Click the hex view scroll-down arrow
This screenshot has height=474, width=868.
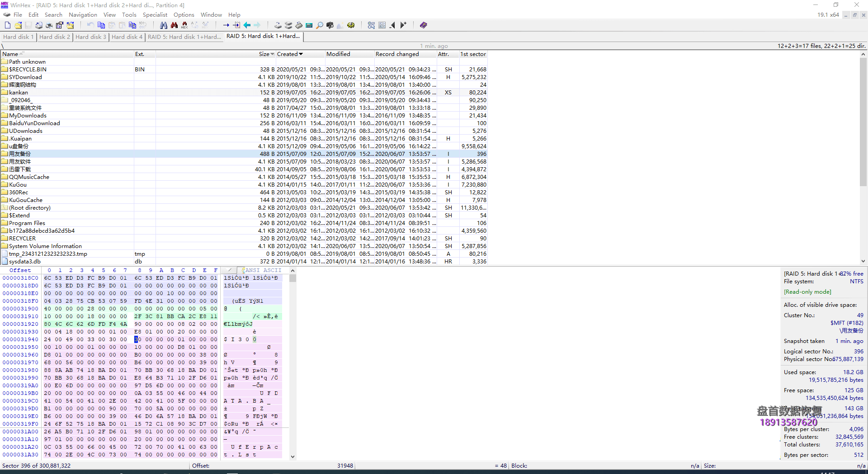[x=292, y=457]
